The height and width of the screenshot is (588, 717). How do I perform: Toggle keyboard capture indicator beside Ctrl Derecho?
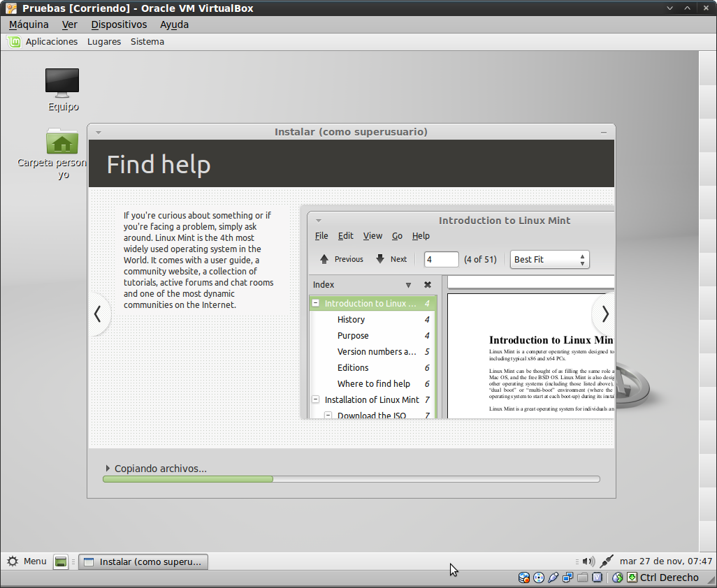point(632,578)
